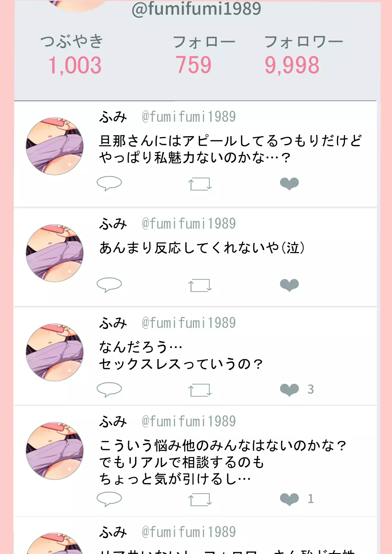This screenshot has width=392, height=554.
Task: Repost the こういう悩み post
Action: tap(200, 499)
